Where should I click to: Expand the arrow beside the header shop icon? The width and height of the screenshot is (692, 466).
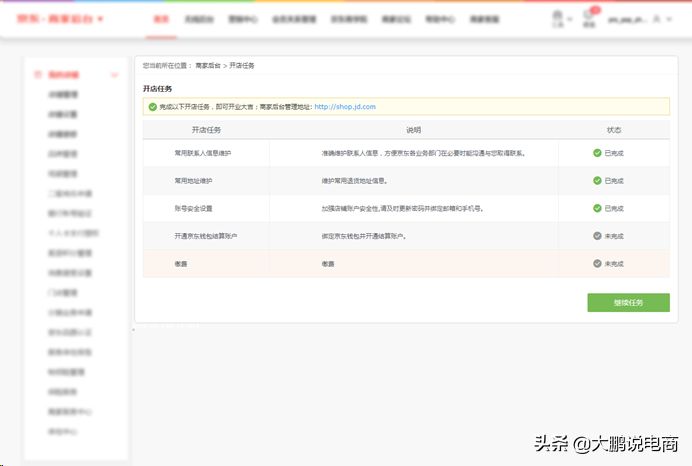[570, 19]
